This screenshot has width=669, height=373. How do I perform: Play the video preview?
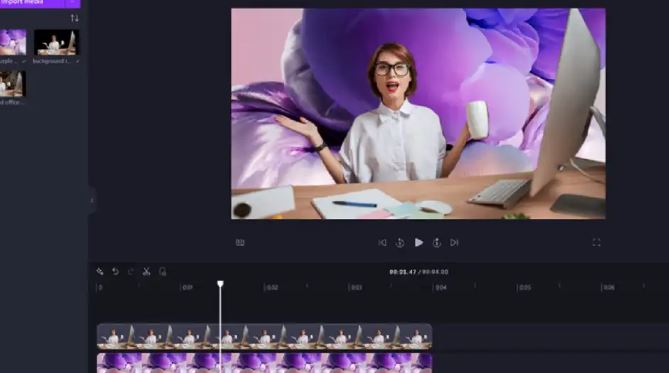tap(419, 242)
